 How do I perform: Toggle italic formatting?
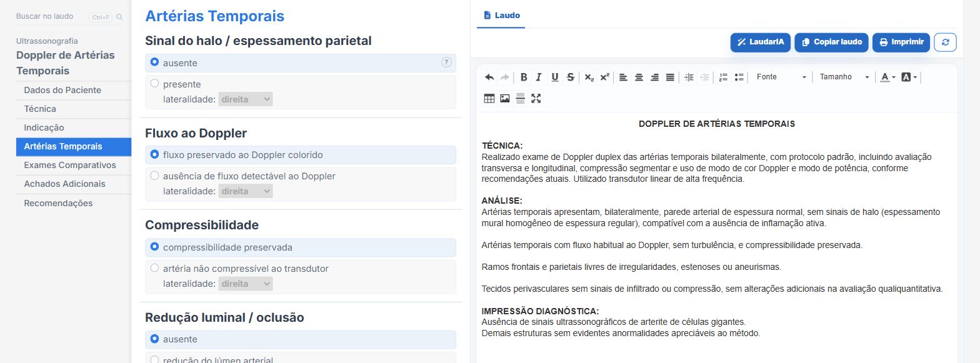coord(538,77)
